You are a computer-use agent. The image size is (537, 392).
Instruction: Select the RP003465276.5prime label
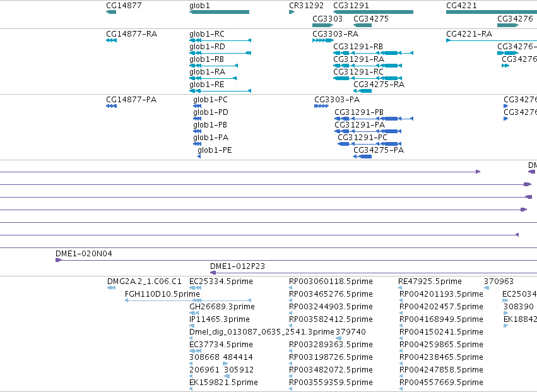(x=331, y=294)
